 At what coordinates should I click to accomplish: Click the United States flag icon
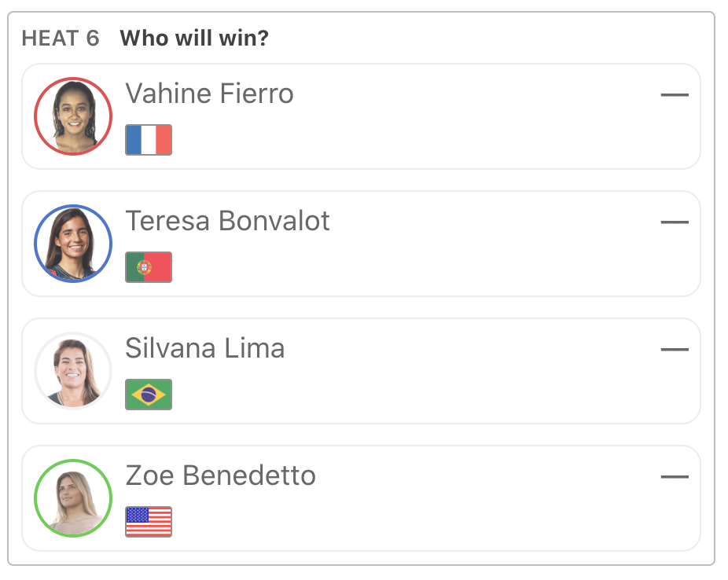149,522
